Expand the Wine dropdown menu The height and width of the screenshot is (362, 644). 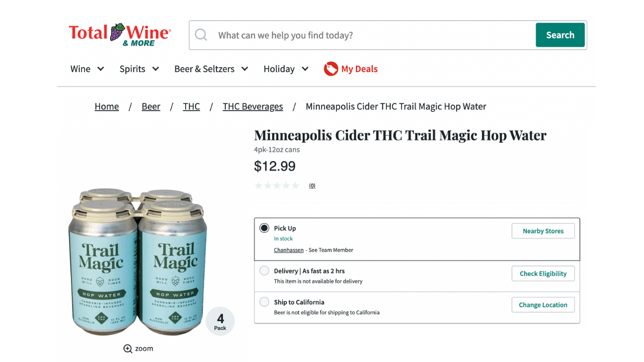click(87, 69)
